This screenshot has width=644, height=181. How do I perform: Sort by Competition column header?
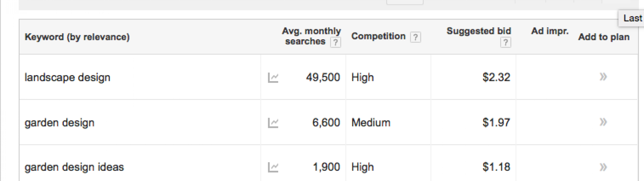[378, 36]
